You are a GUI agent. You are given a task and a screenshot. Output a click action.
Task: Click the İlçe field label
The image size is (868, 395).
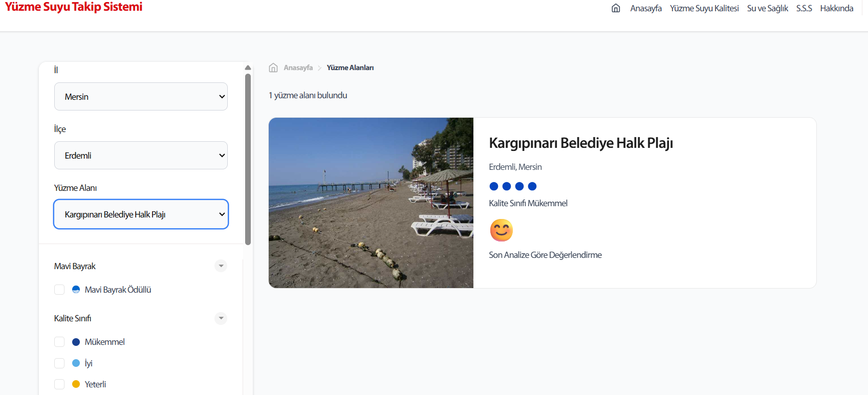(x=60, y=129)
